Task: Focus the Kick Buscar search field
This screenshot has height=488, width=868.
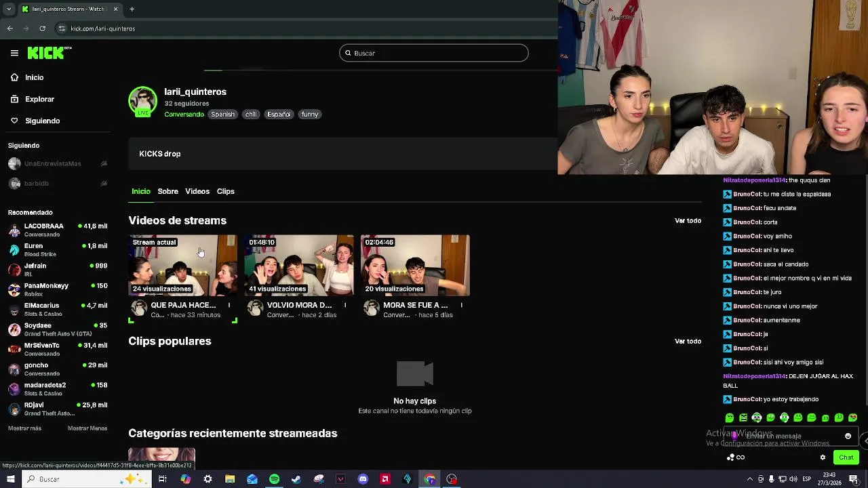Action: [434, 53]
